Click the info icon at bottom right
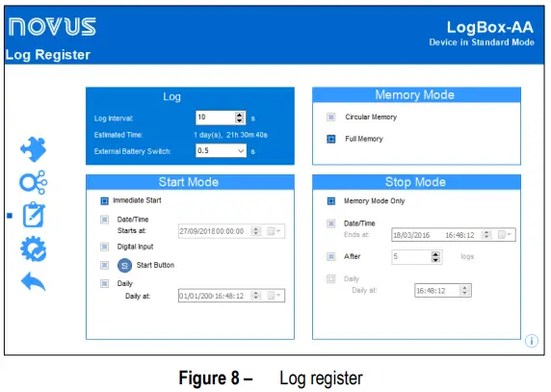The width and height of the screenshot is (551, 392). click(531, 340)
